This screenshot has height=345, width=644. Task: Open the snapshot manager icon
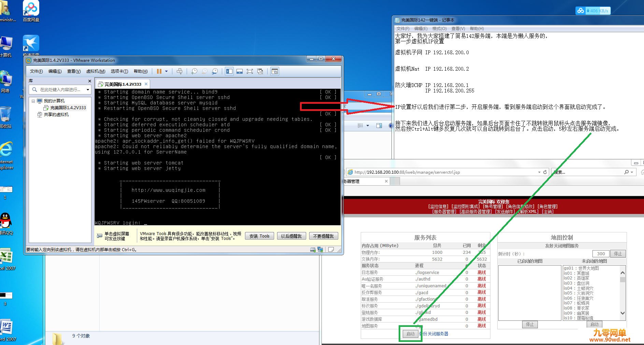pos(215,71)
